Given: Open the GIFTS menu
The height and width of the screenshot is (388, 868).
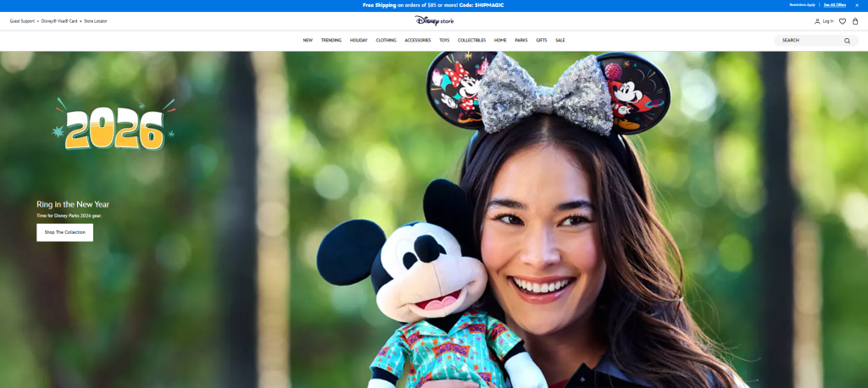Looking at the screenshot, I should click(x=542, y=41).
